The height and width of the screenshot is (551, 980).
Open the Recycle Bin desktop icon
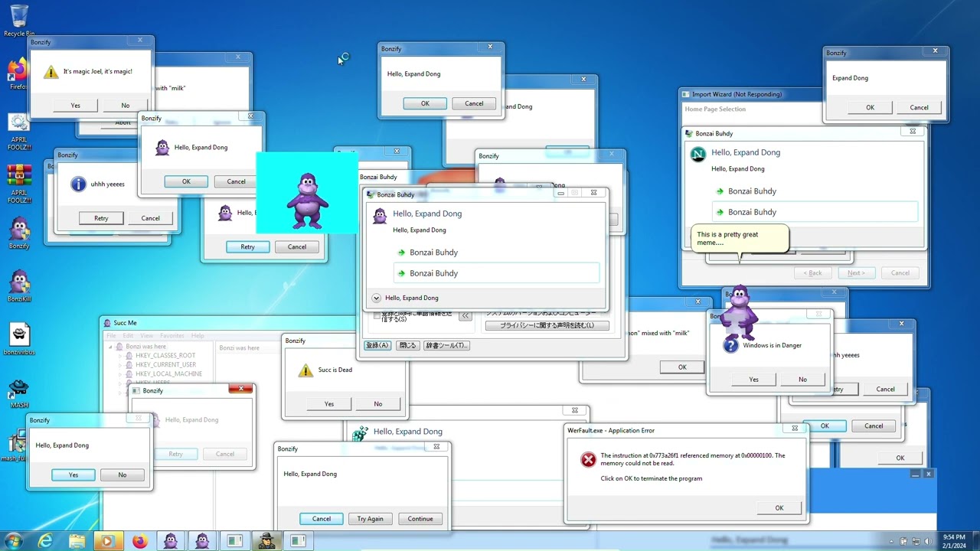point(19,20)
